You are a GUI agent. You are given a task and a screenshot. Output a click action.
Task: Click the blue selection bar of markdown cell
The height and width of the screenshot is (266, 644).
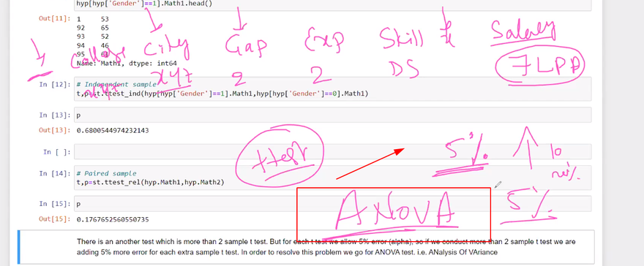pyautogui.click(x=18, y=247)
